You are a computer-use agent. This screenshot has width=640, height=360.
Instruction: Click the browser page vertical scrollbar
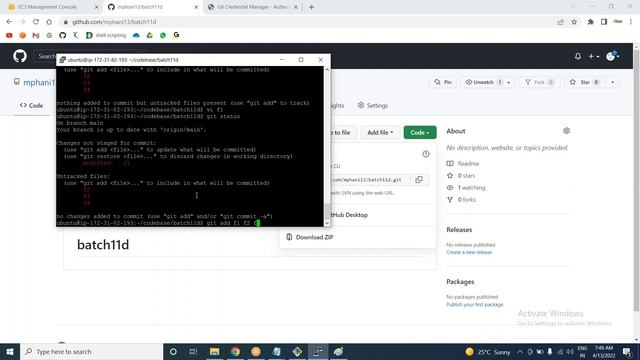click(x=636, y=180)
